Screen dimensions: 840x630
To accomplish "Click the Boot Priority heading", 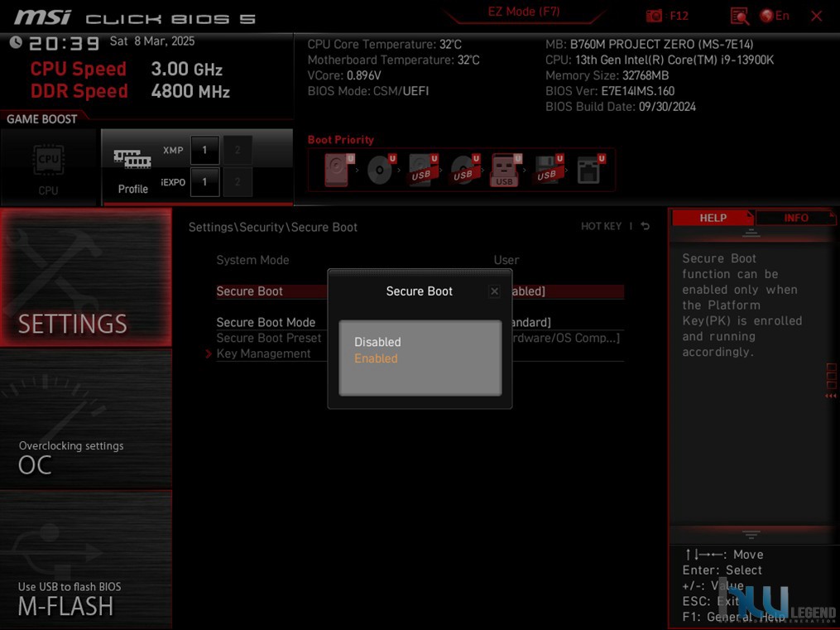I will point(341,140).
